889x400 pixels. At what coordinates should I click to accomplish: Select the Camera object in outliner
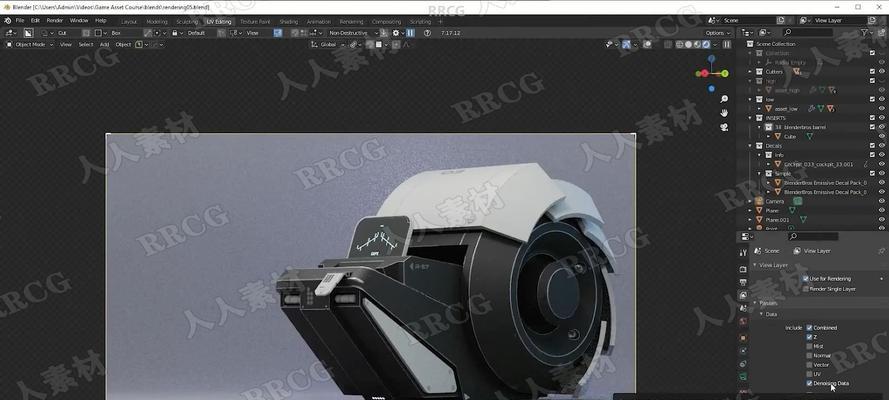coord(774,201)
